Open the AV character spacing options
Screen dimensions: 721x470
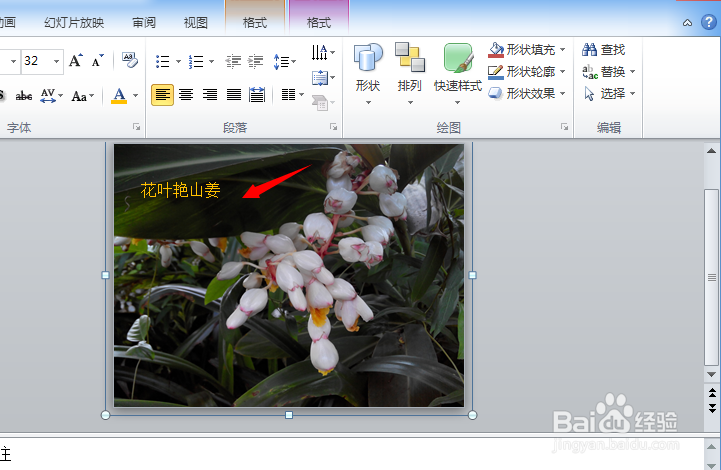(x=51, y=96)
